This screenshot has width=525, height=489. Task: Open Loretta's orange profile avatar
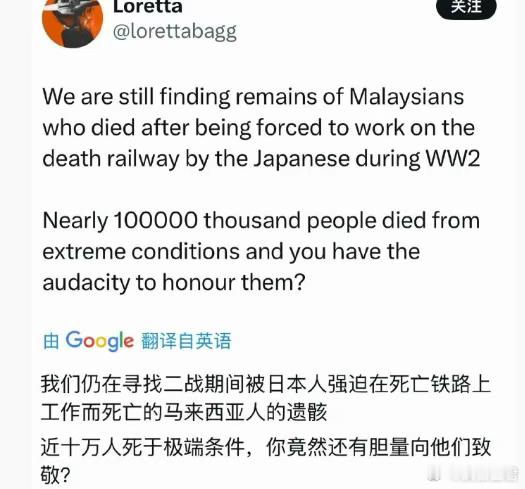(73, 22)
